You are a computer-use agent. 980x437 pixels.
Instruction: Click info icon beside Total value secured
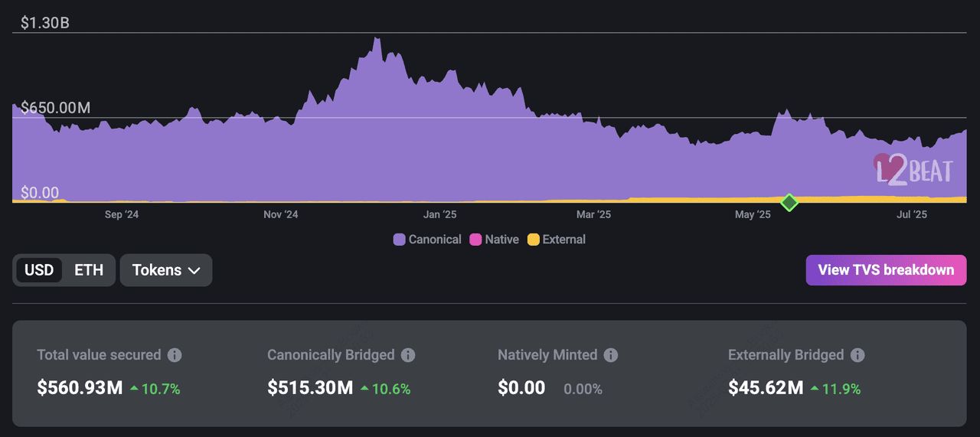(175, 355)
